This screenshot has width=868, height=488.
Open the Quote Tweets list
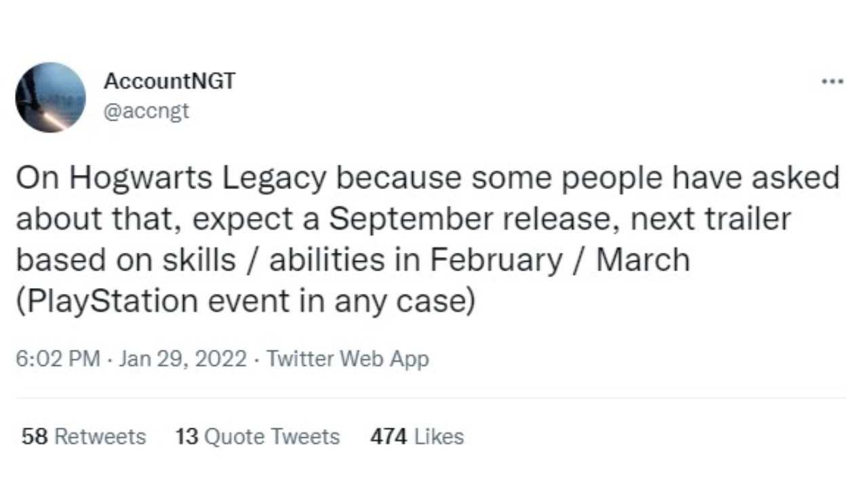(271, 437)
